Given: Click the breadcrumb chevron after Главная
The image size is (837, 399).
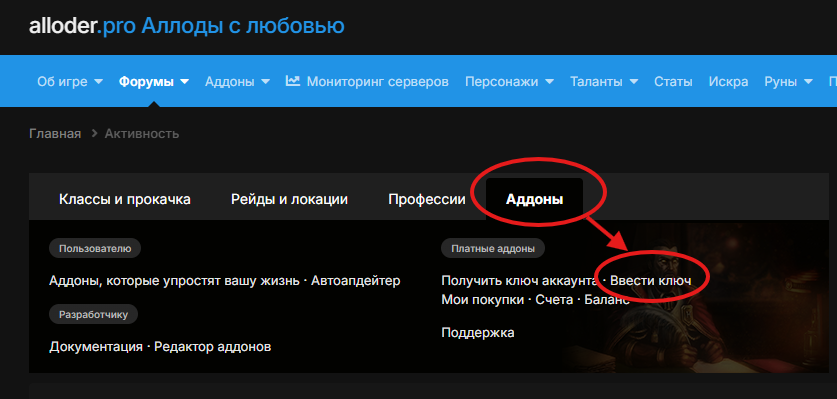Looking at the screenshot, I should (x=94, y=134).
